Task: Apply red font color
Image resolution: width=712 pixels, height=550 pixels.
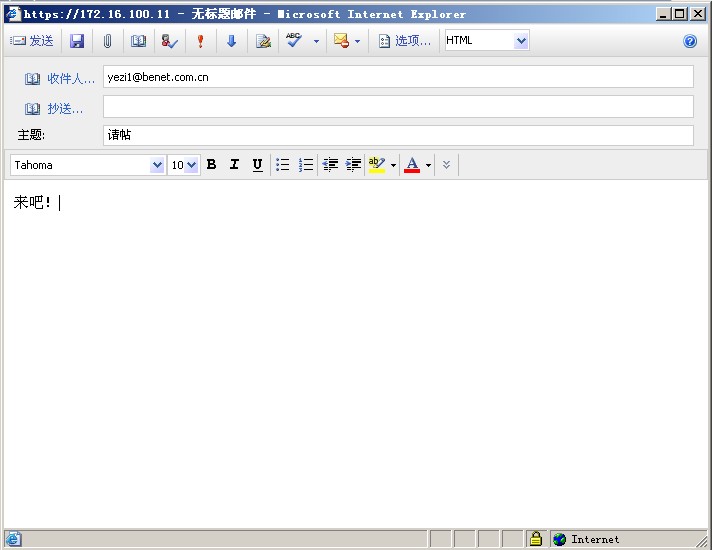Action: tap(412, 164)
